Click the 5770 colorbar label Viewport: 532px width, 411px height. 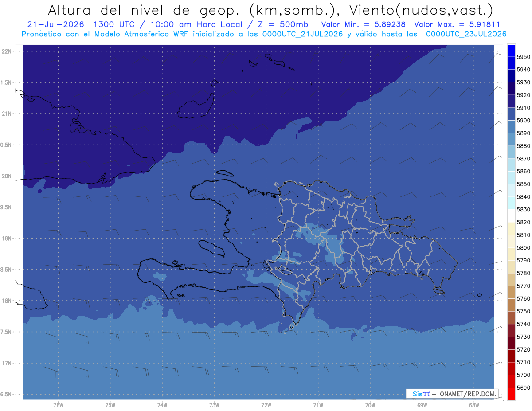524,286
